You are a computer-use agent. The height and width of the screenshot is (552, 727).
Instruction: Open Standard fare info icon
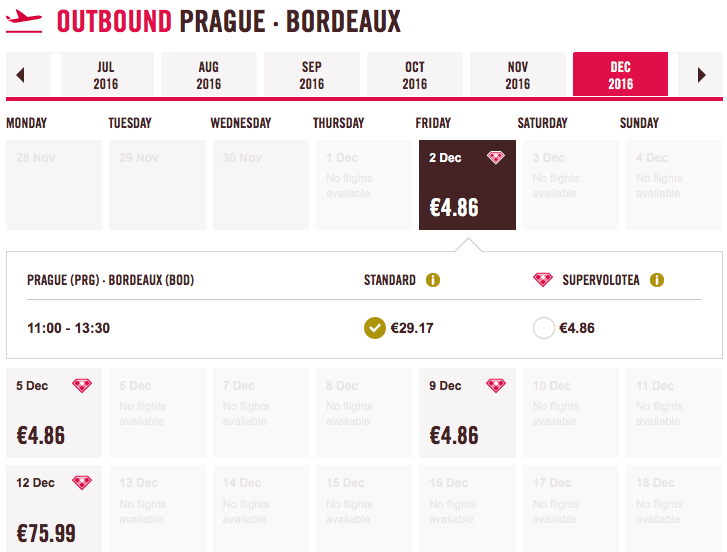pyautogui.click(x=433, y=280)
